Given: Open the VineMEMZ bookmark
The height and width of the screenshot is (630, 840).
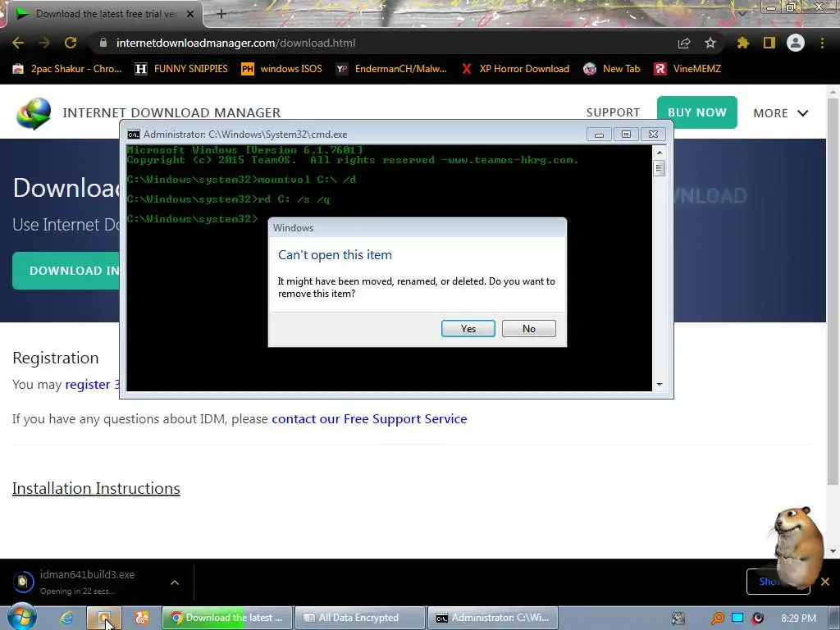Looking at the screenshot, I should [687, 69].
